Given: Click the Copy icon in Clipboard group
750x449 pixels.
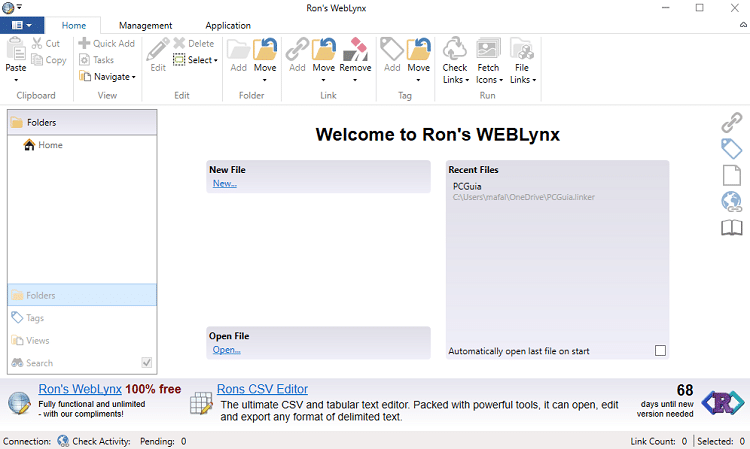Looking at the screenshot, I should 37,60.
